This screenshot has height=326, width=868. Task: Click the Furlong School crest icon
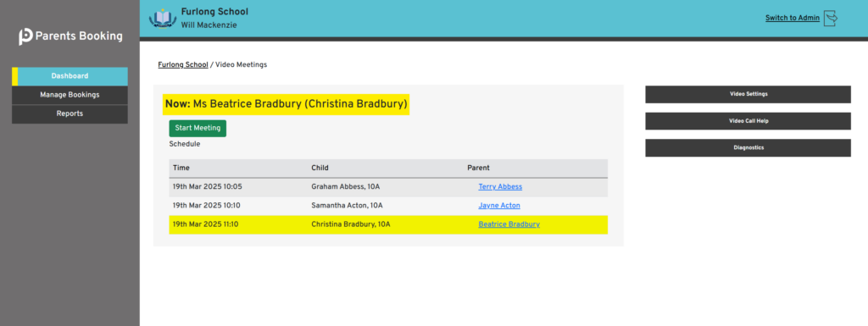163,18
